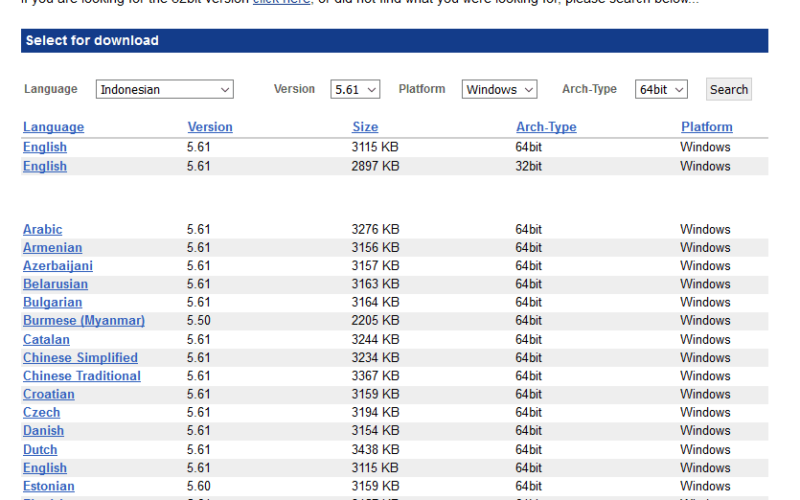Image resolution: width=800 pixels, height=500 pixels.
Task: Click the 3367 KB size value
Action: pyautogui.click(x=375, y=376)
